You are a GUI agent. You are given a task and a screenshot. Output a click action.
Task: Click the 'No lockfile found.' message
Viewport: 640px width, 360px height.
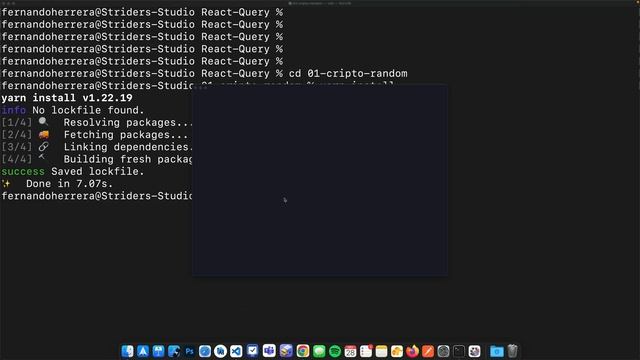coord(88,110)
